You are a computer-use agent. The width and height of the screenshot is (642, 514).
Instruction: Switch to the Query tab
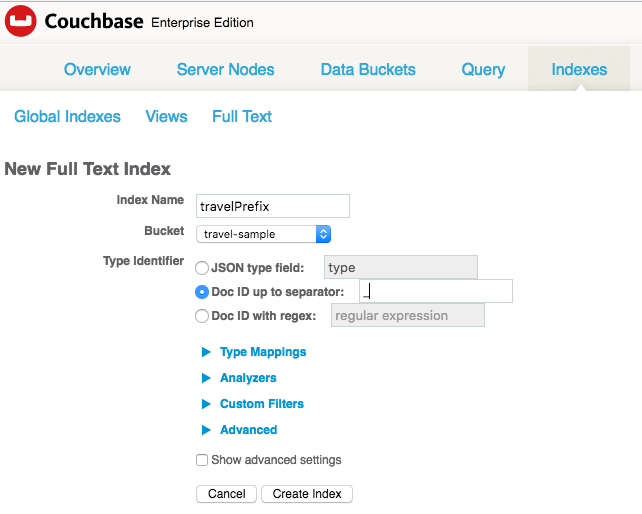click(483, 70)
